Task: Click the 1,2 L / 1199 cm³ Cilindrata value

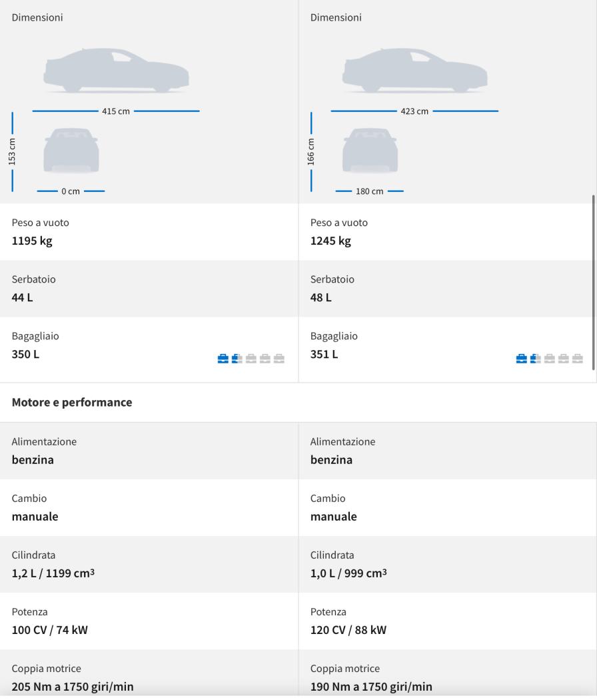Action: pyautogui.click(x=53, y=573)
